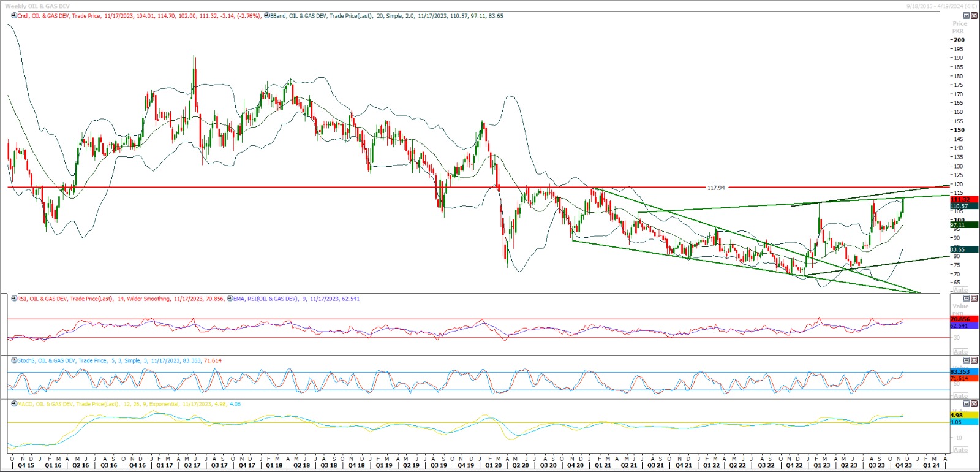Viewport: 980px width, 472px height.
Task: Select the BBand OIL & GAS DEV legend
Action: click(x=387, y=16)
